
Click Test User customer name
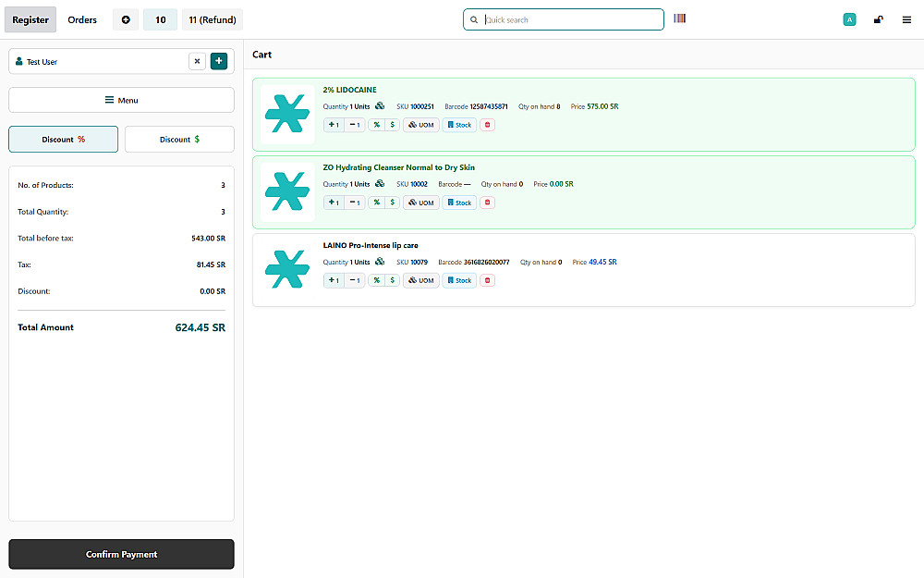point(42,62)
